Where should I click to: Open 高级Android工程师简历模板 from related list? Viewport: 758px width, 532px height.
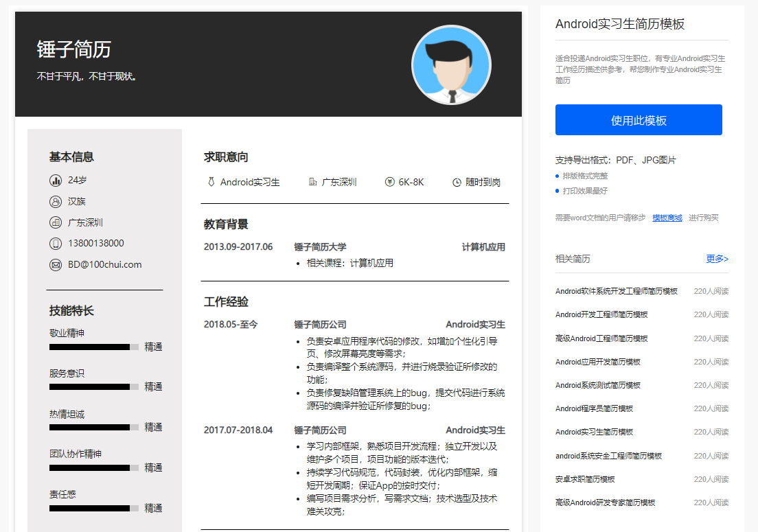click(x=601, y=338)
